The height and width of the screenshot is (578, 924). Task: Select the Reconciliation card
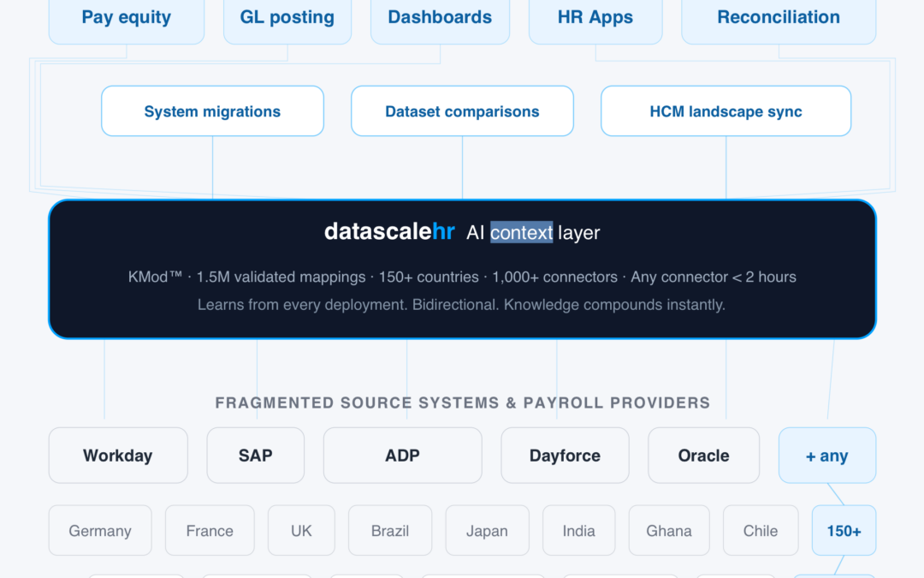click(x=778, y=17)
